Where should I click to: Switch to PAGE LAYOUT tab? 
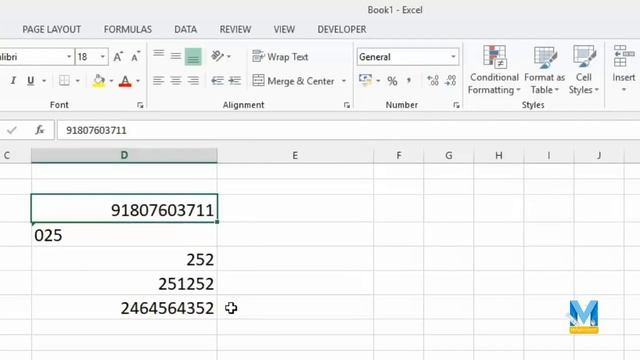(x=51, y=29)
